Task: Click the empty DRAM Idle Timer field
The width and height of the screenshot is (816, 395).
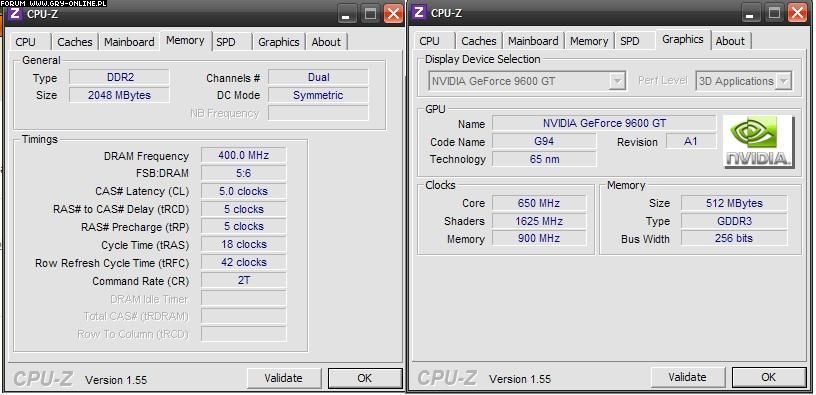Action: click(244, 299)
